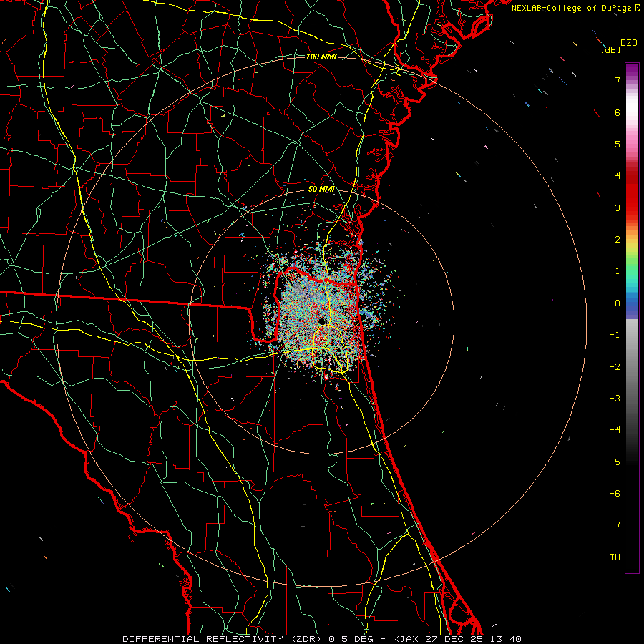Viewport: 644px width, 644px height.
Task: Click the DZD legend title
Action: point(629,43)
